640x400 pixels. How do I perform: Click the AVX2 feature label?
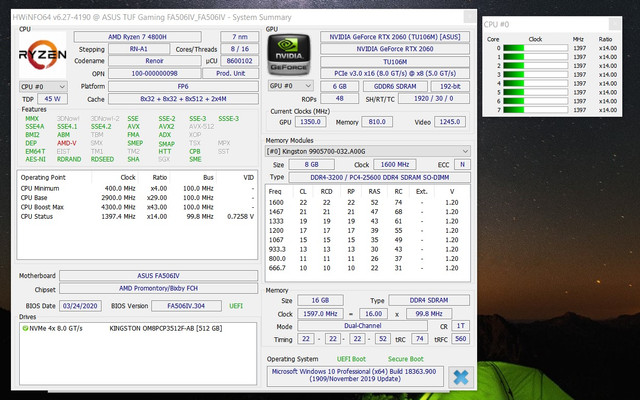point(167,127)
